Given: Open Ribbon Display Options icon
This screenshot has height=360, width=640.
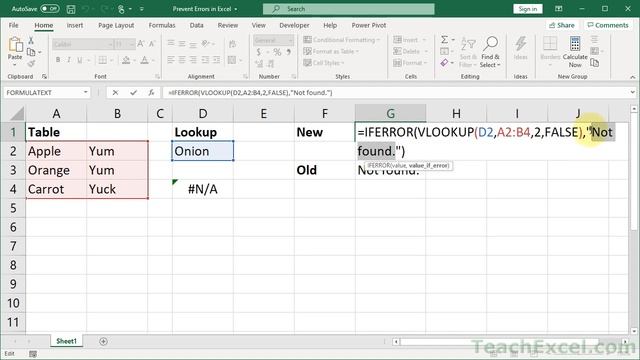Looking at the screenshot, I should [558, 9].
